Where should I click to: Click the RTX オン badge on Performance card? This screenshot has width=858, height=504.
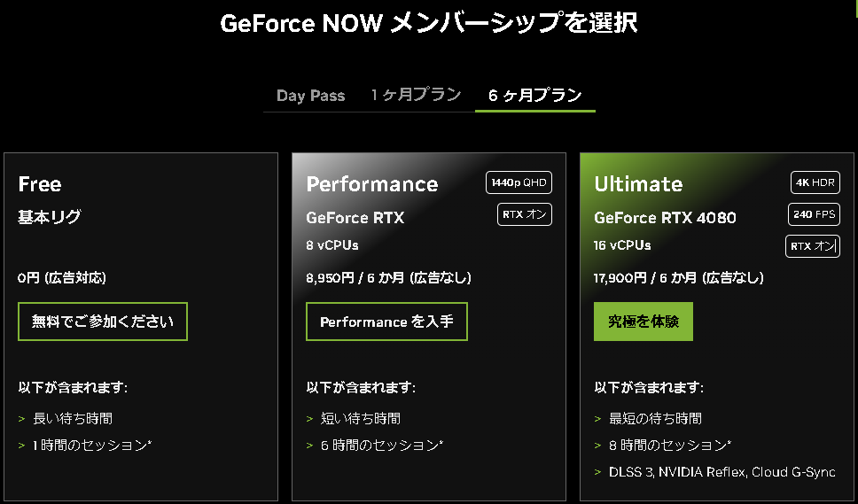tap(525, 214)
